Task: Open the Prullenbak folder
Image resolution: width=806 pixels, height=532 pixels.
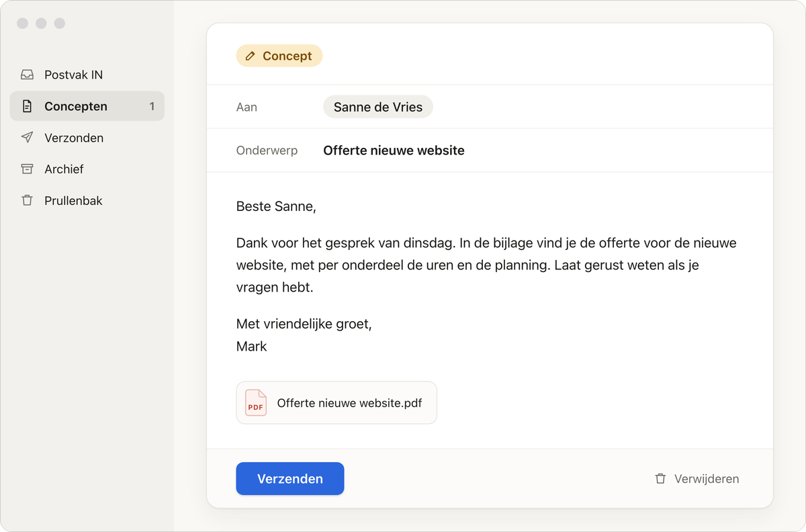Action: pyautogui.click(x=87, y=201)
